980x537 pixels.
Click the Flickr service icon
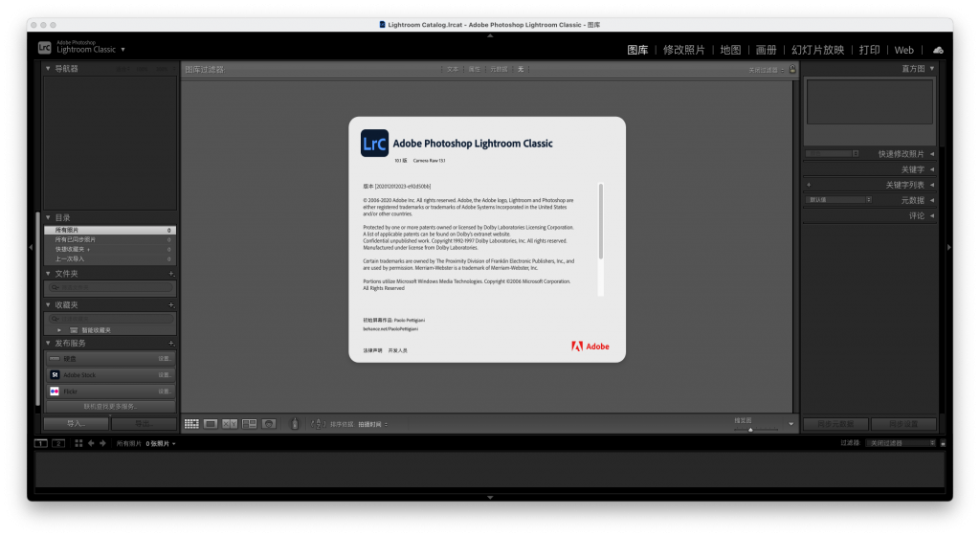[55, 392]
